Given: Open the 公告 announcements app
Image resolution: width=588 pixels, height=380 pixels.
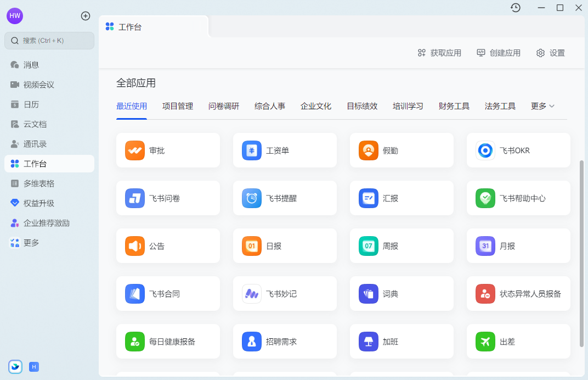Looking at the screenshot, I should pos(168,245).
